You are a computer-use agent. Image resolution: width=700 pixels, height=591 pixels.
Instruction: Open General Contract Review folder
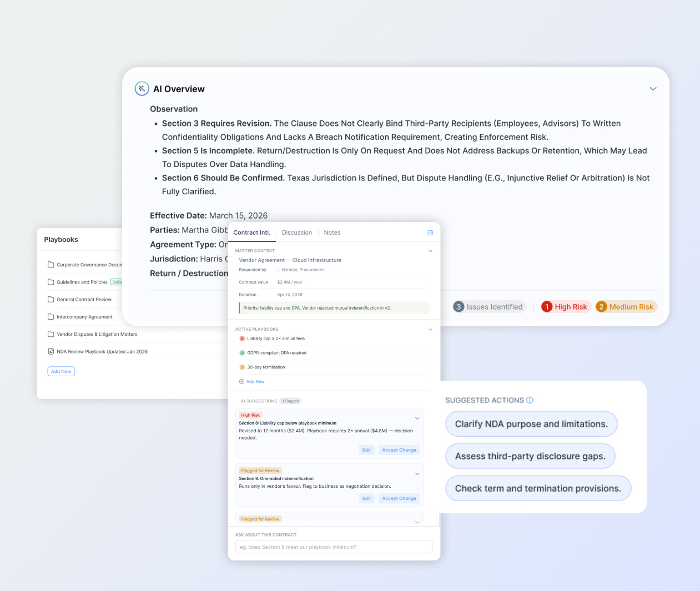(84, 300)
